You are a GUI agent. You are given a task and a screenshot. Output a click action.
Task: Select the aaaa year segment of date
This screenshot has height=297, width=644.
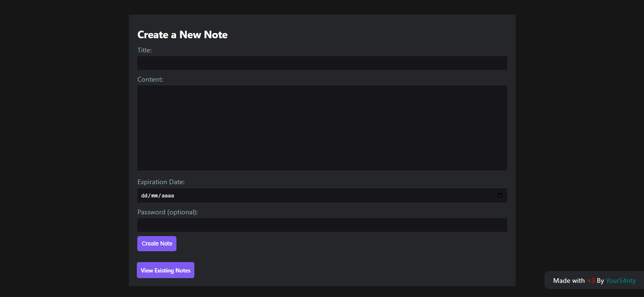coord(168,195)
